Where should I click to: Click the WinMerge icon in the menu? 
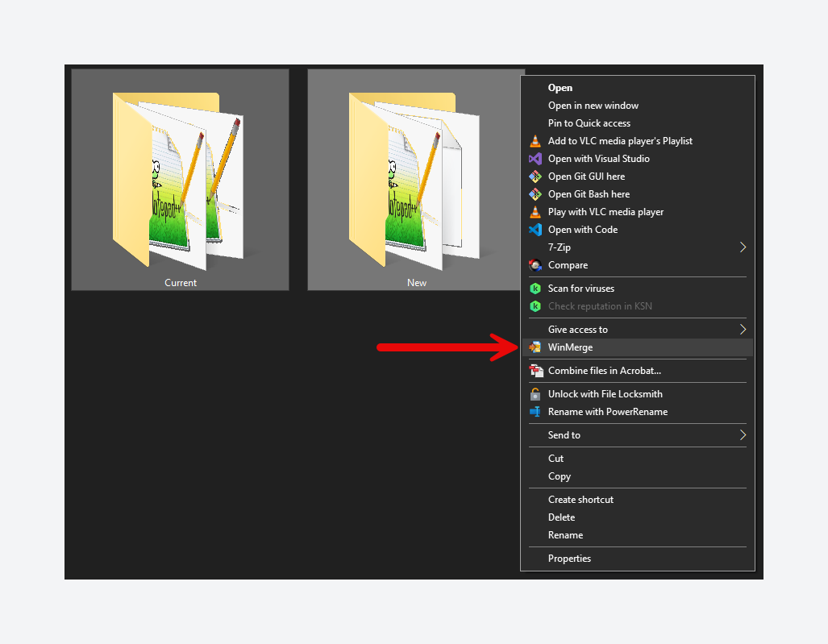(x=535, y=347)
